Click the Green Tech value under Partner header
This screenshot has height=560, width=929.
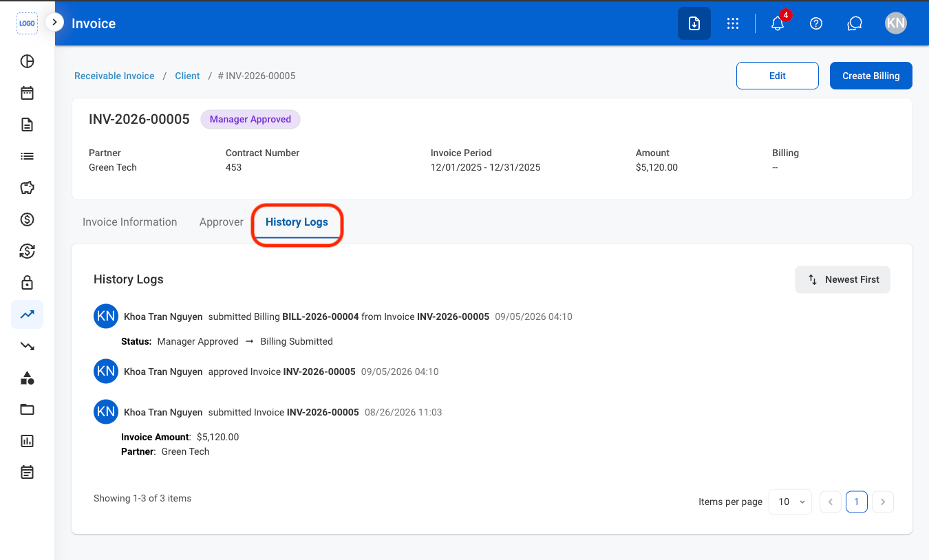(x=113, y=167)
